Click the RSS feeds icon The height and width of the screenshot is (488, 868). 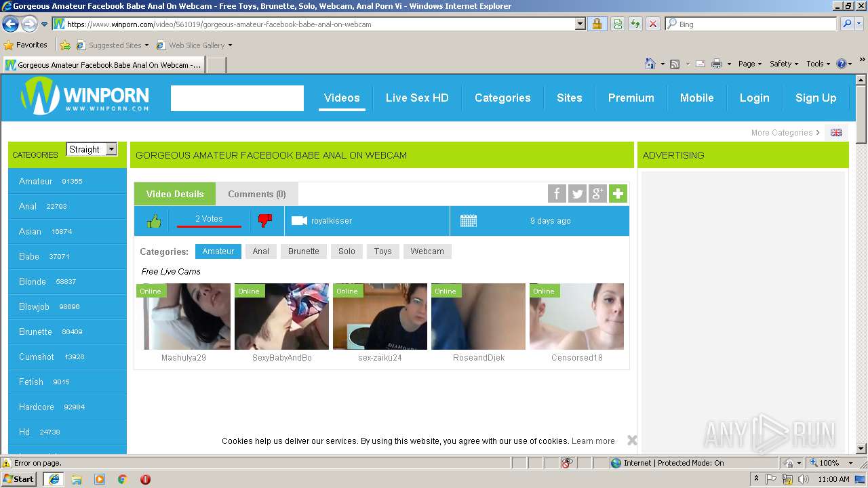pyautogui.click(x=675, y=64)
